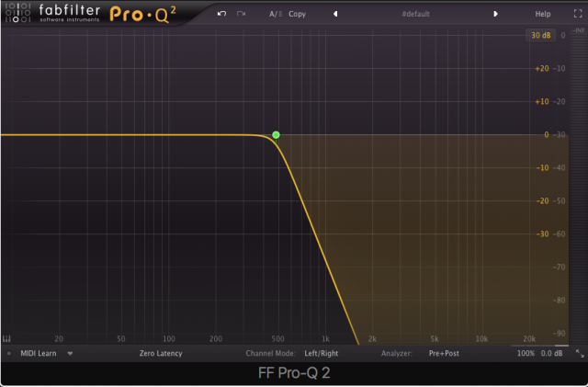Click the 0.0 dB output gain control

click(552, 353)
